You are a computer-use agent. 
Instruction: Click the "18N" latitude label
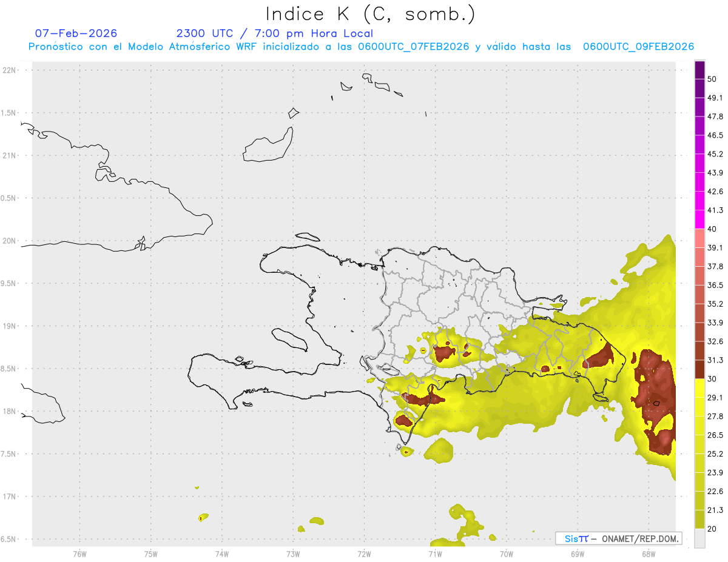point(9,412)
